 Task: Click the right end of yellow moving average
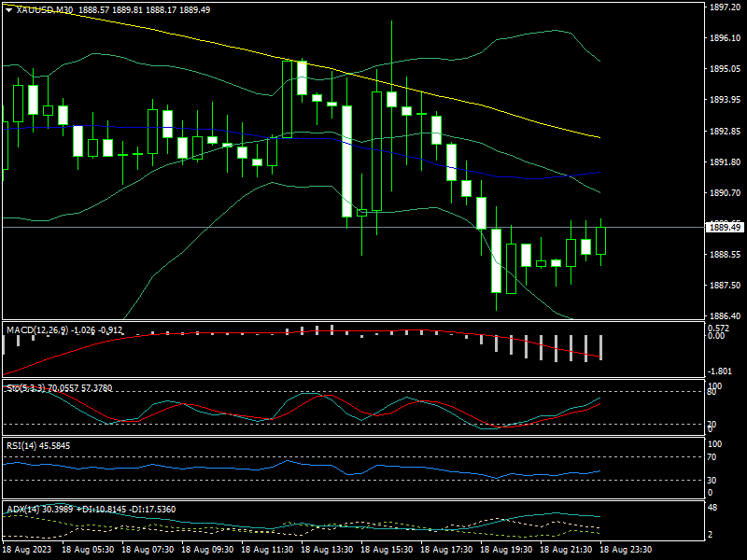pyautogui.click(x=599, y=138)
